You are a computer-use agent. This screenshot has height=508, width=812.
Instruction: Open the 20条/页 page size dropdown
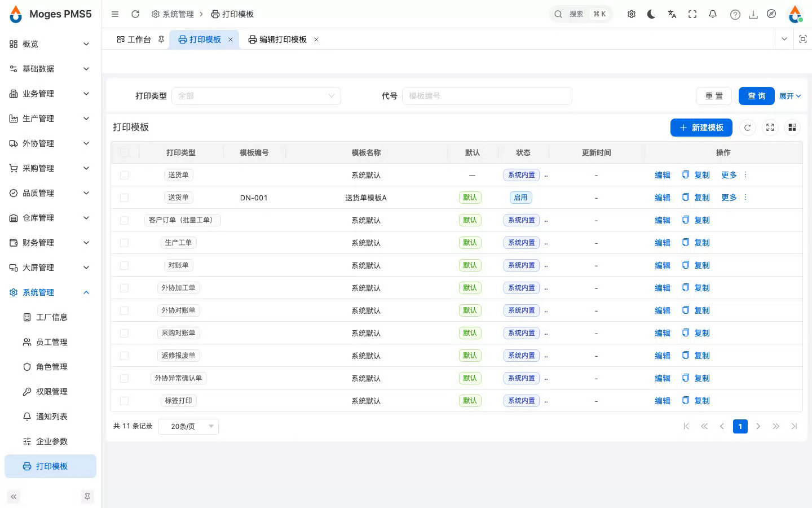coord(188,427)
